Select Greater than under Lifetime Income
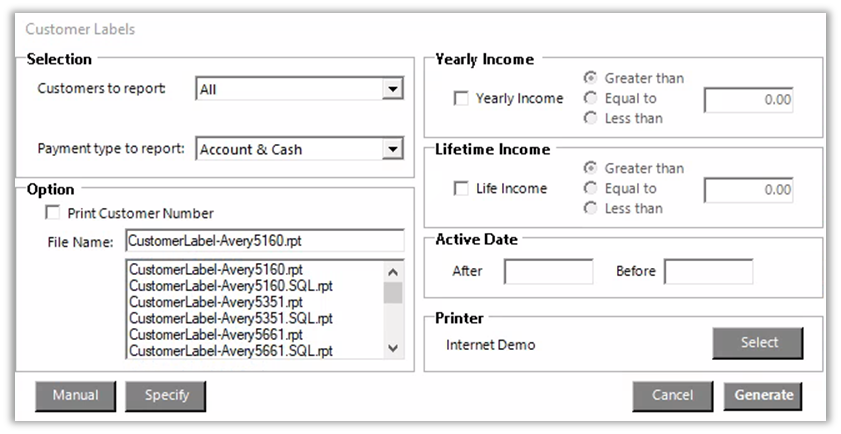The image size is (841, 434). (591, 169)
